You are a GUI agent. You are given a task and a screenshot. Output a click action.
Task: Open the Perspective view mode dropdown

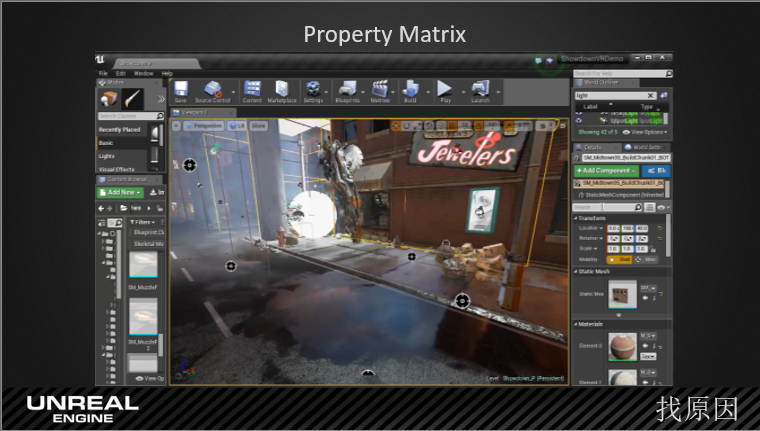pos(204,126)
